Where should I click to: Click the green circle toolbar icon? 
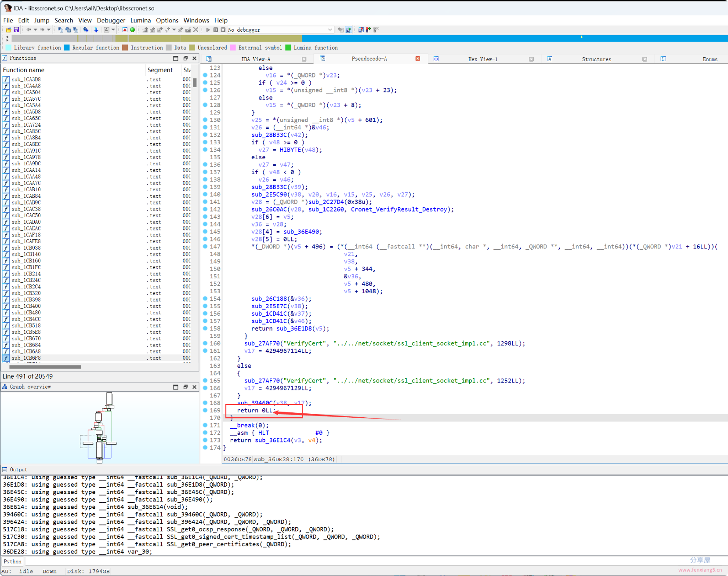pos(132,30)
